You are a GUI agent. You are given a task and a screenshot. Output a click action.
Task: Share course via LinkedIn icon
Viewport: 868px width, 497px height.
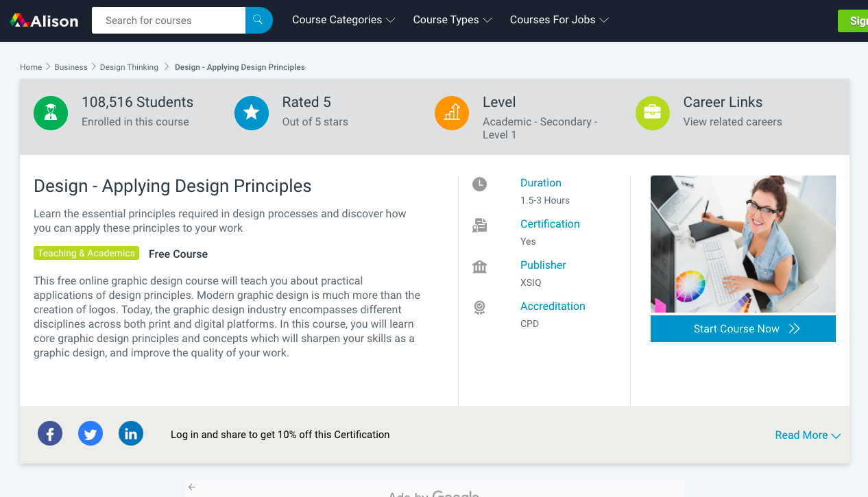coord(131,434)
